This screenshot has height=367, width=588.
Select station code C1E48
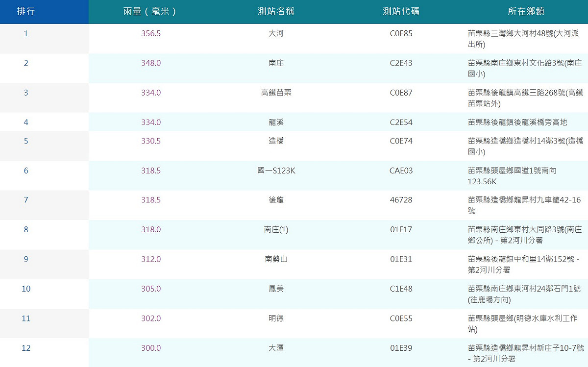pyautogui.click(x=401, y=289)
